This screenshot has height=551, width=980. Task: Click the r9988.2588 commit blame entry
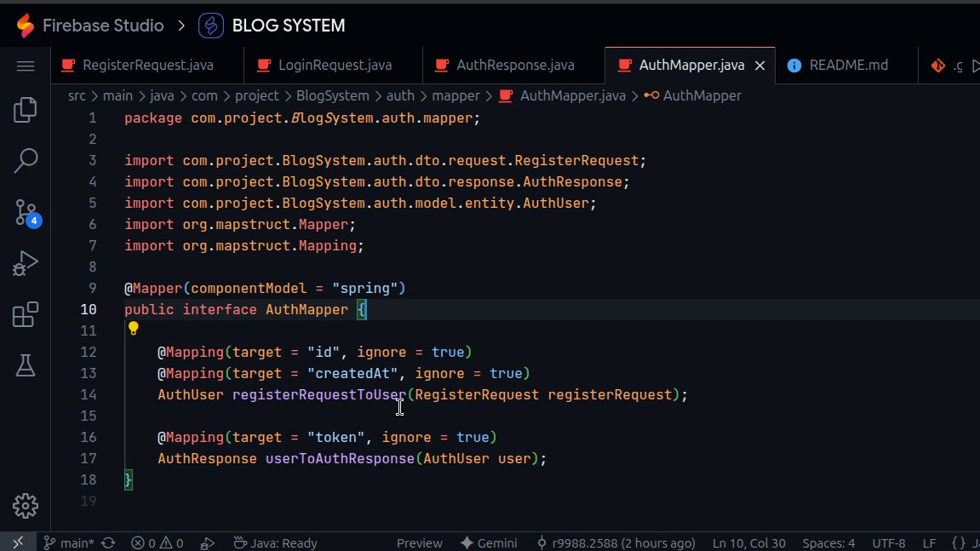(x=616, y=542)
